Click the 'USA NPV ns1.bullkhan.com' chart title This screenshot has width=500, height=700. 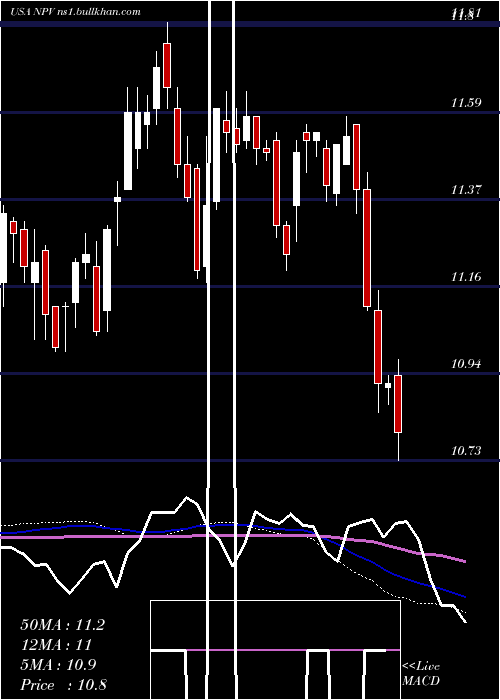point(75,12)
